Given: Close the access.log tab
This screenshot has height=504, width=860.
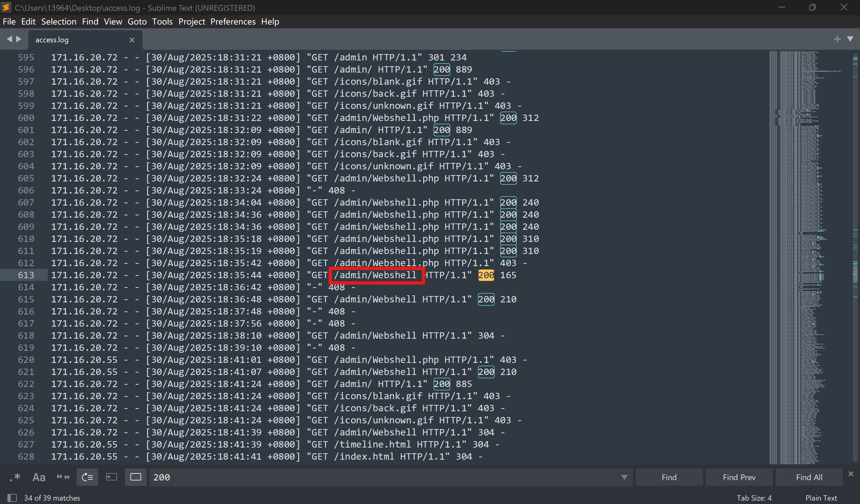Looking at the screenshot, I should [132, 40].
